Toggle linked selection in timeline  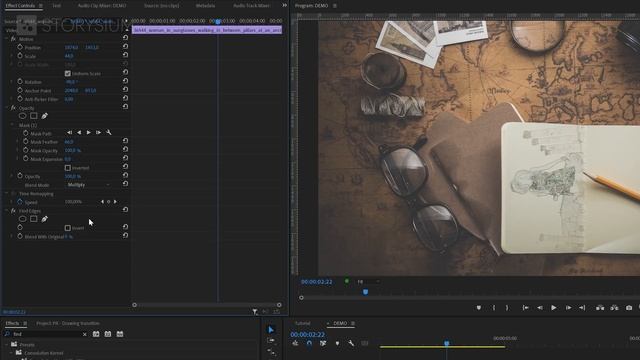pos(323,343)
